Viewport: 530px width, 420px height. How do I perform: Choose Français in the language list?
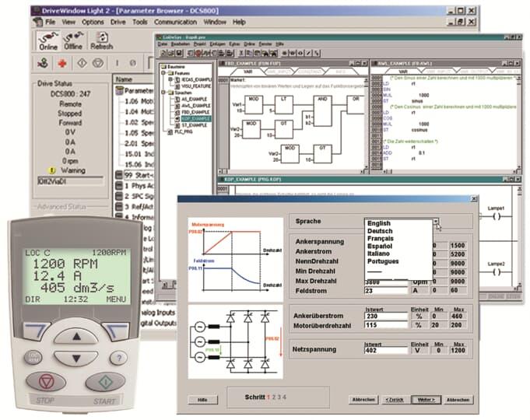pos(381,239)
